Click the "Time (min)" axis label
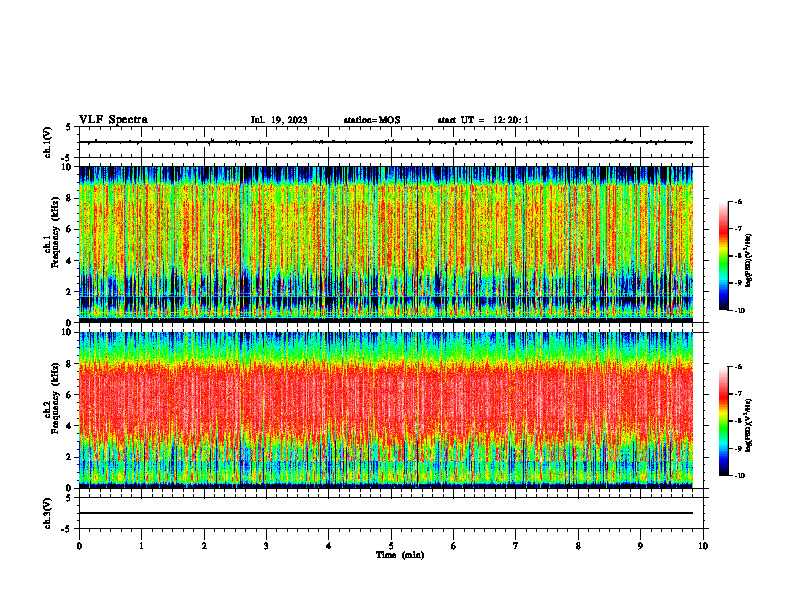792x612 pixels. pos(400,555)
